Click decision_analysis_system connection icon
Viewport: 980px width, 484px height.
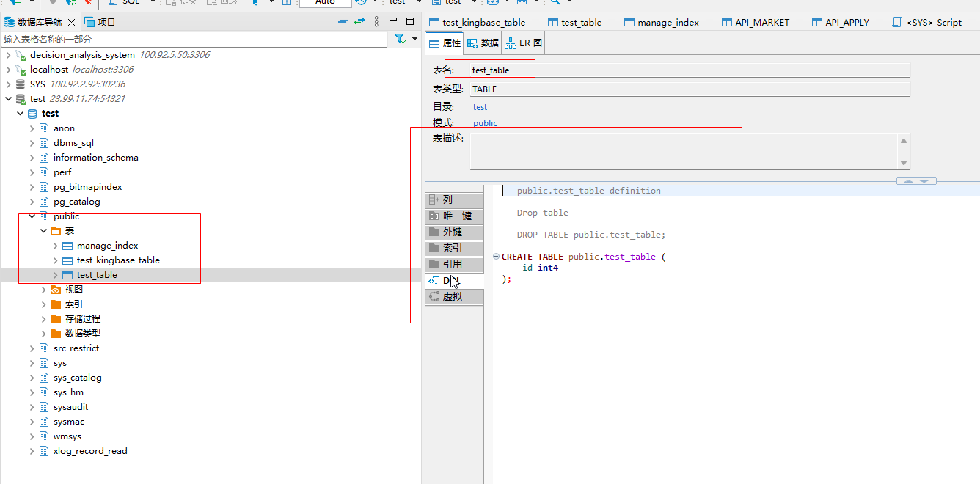[x=21, y=55]
